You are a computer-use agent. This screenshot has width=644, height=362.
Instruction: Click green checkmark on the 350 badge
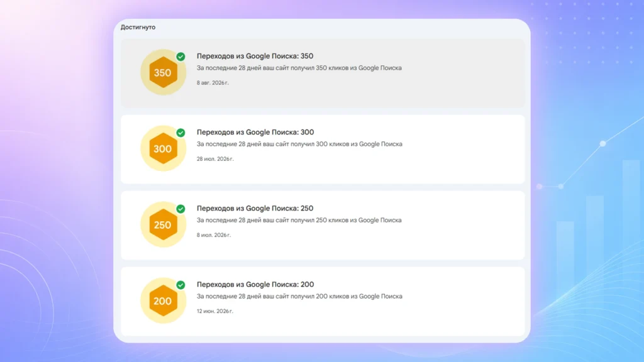[x=180, y=57]
